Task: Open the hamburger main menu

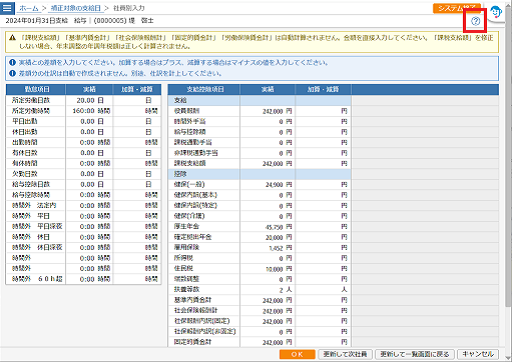Action: click(x=7, y=8)
